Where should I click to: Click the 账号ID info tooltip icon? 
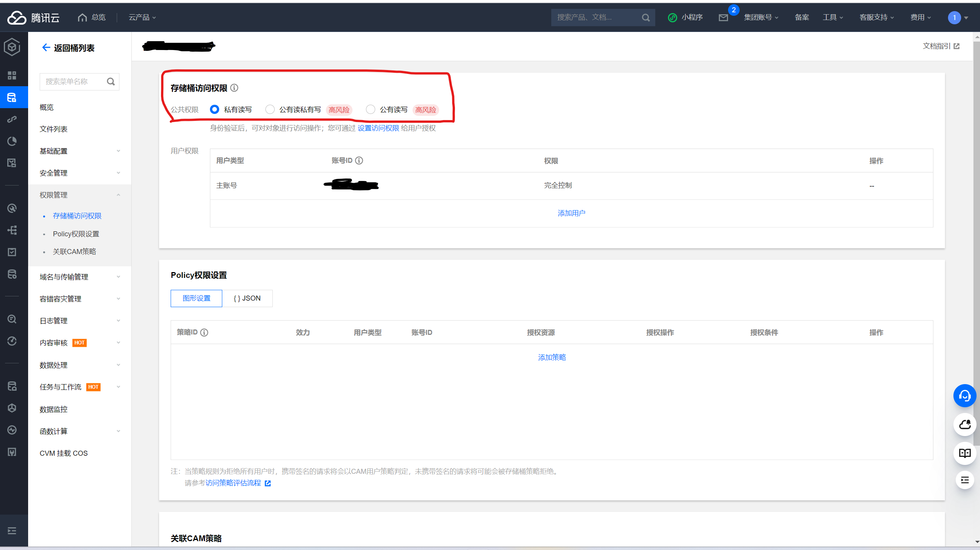(x=359, y=160)
